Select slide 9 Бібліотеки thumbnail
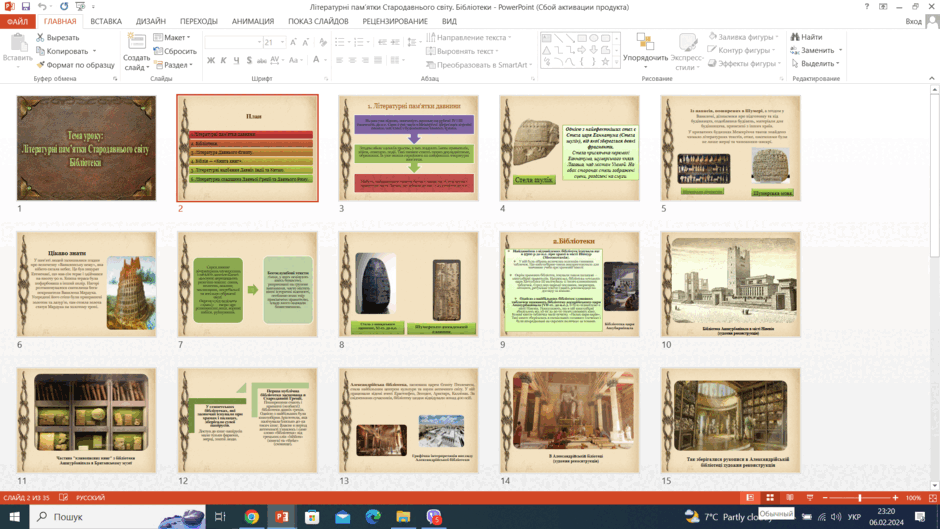Viewport: 940px width, 529px height. coord(570,284)
